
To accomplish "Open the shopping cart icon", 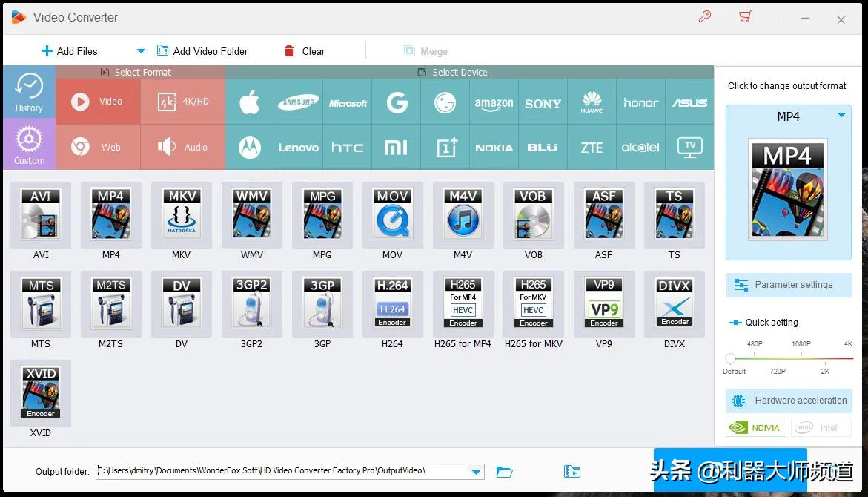I will click(x=745, y=16).
